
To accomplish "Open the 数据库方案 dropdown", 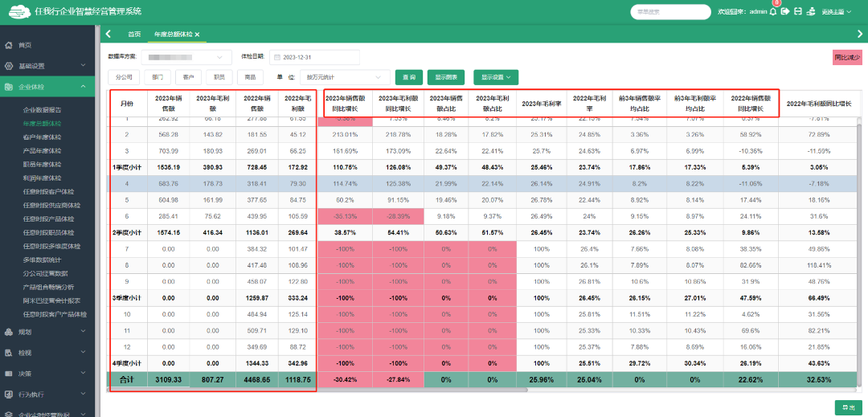I will click(x=186, y=58).
